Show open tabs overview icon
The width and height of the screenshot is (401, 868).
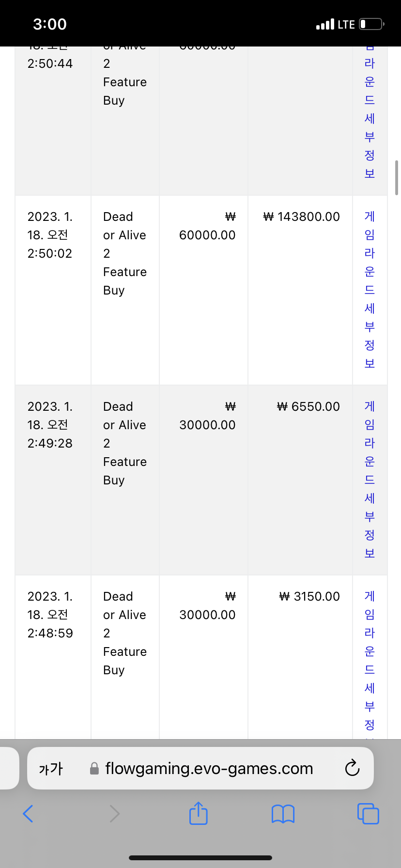pos(368,814)
